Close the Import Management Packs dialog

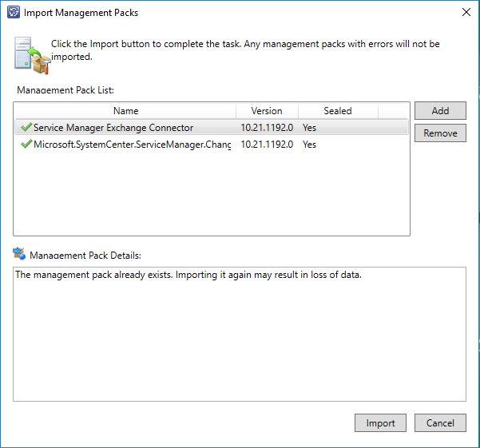pos(466,12)
